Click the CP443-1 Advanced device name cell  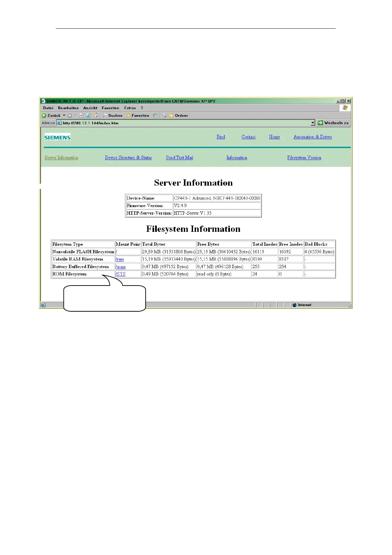click(x=217, y=198)
